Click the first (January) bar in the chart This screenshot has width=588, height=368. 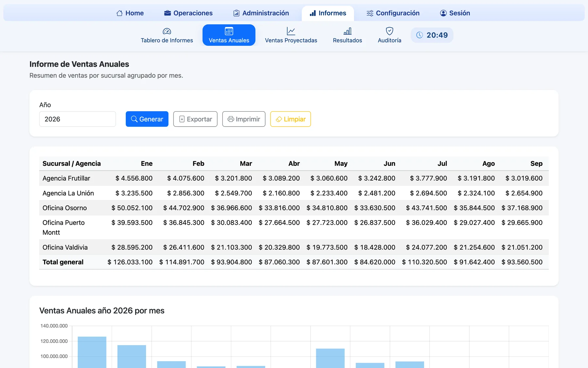tap(92, 352)
